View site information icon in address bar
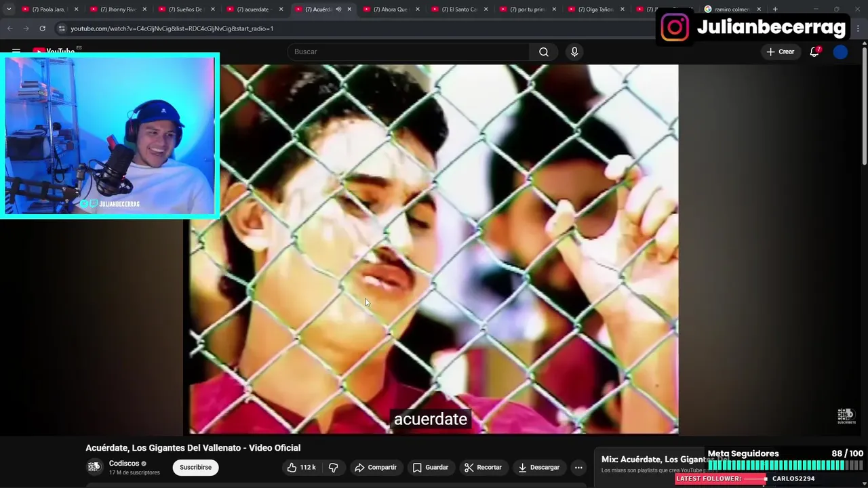This screenshot has height=488, width=868. pos(62,28)
